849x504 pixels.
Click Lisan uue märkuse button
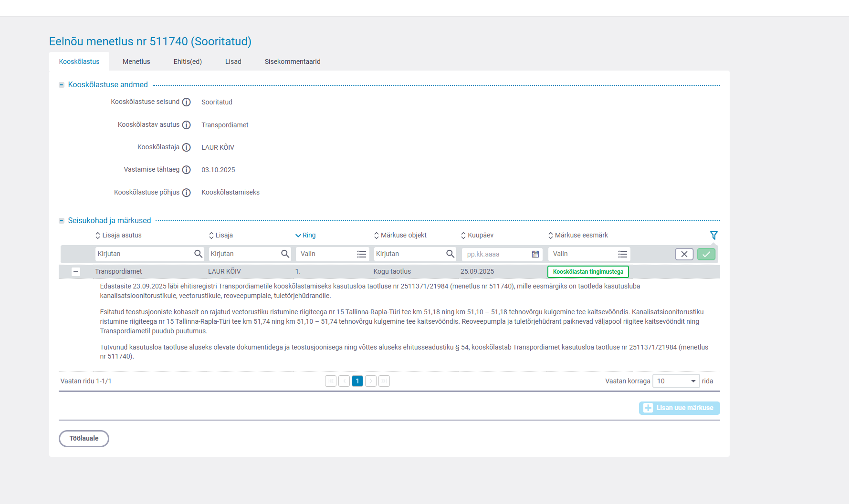pyautogui.click(x=679, y=408)
